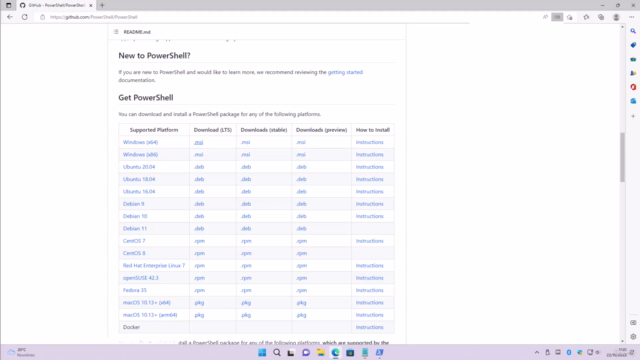Open Instructions for Ubuntu 20.04
Screen dimensions: 640x360
369,167
